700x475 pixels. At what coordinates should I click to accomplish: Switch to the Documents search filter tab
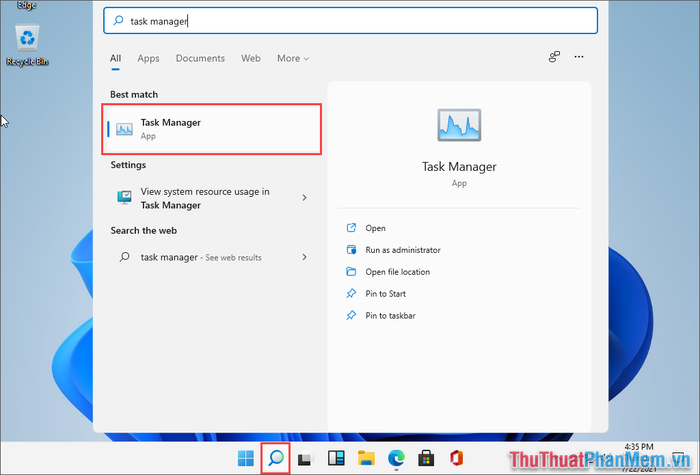pyautogui.click(x=200, y=58)
